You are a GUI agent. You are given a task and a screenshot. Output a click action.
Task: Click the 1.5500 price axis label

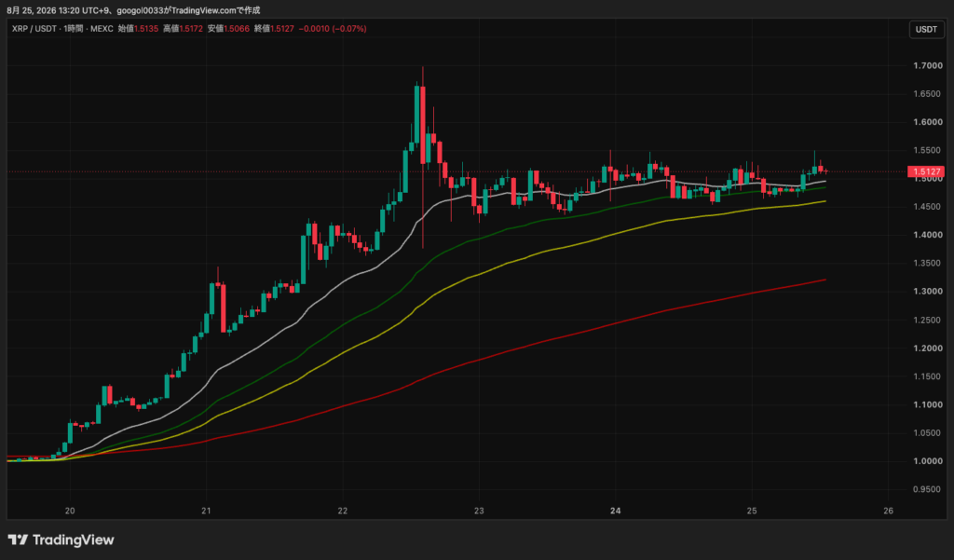click(928, 150)
